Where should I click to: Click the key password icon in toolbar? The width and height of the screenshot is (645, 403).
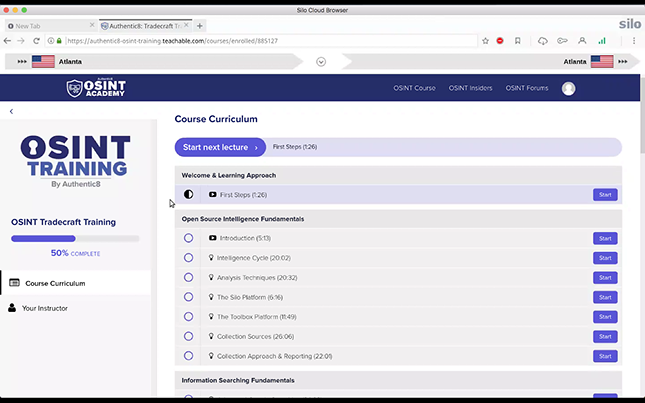[562, 41]
